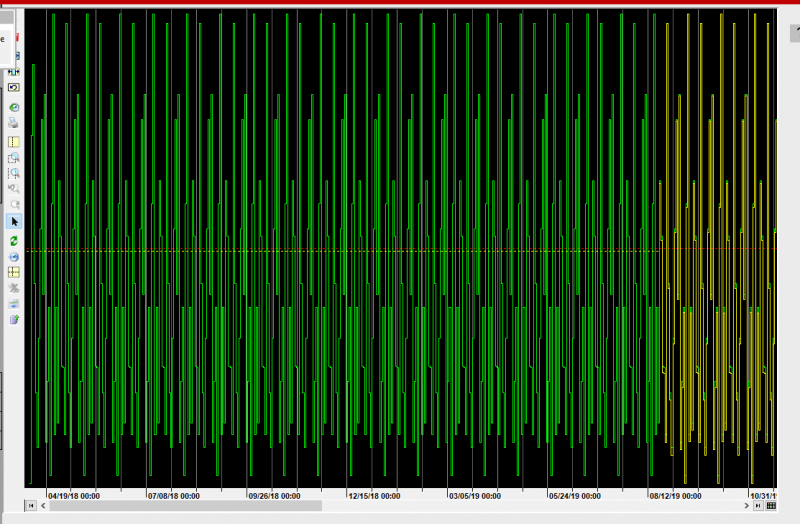800x524 pixels.
Task: Click the green globe icon above printer
Action: 14,107
